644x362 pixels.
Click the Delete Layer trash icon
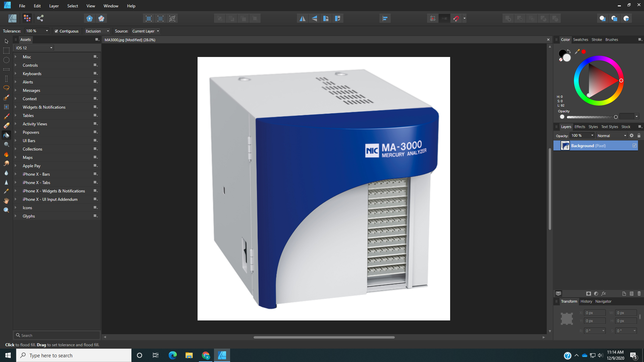tap(639, 293)
